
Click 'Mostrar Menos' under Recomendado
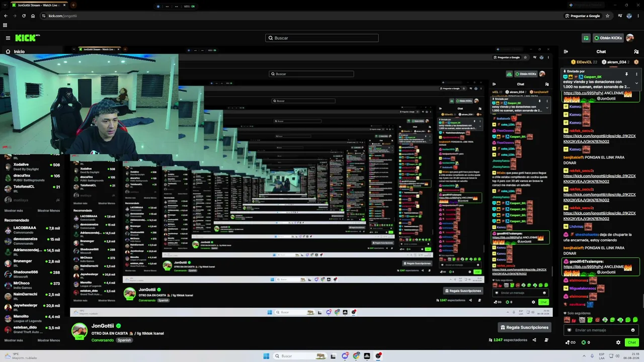(49, 340)
